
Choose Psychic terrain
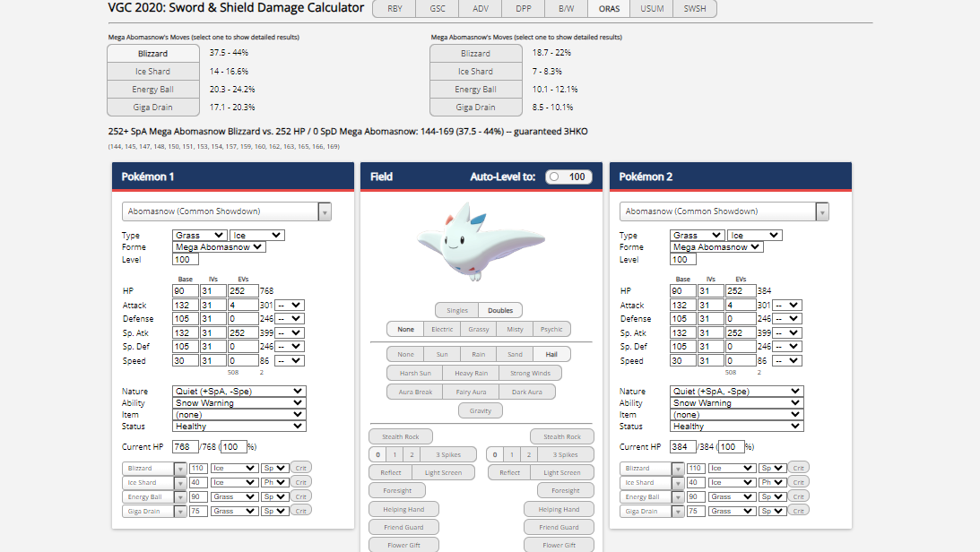coord(551,329)
